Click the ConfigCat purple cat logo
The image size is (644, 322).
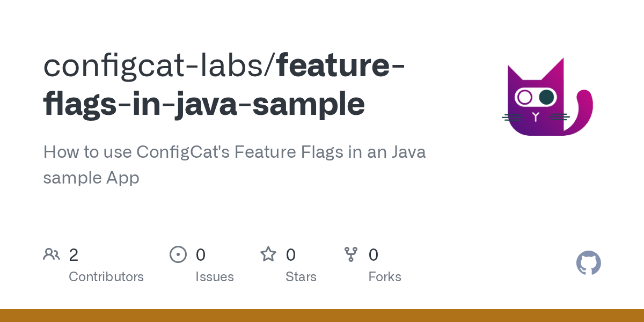click(547, 97)
